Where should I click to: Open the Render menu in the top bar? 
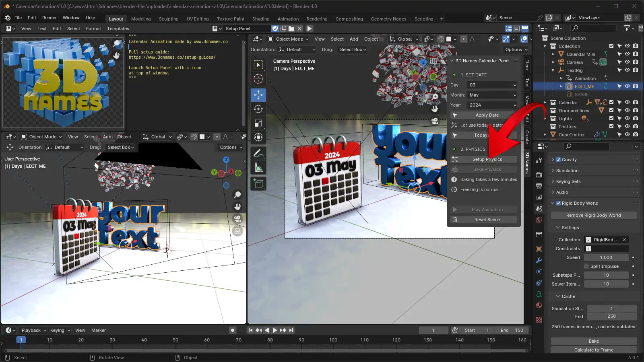[x=50, y=18]
